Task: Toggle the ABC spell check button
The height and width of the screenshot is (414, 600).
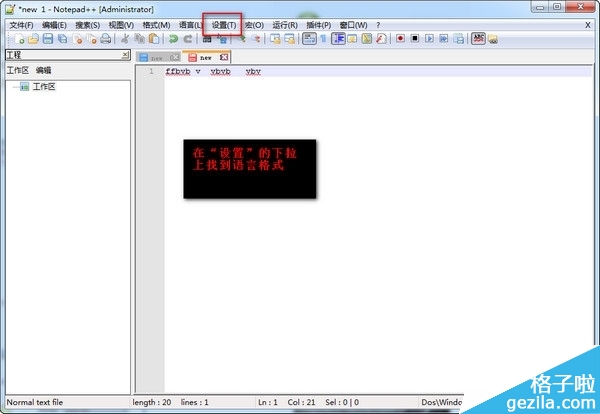Action: pyautogui.click(x=478, y=39)
